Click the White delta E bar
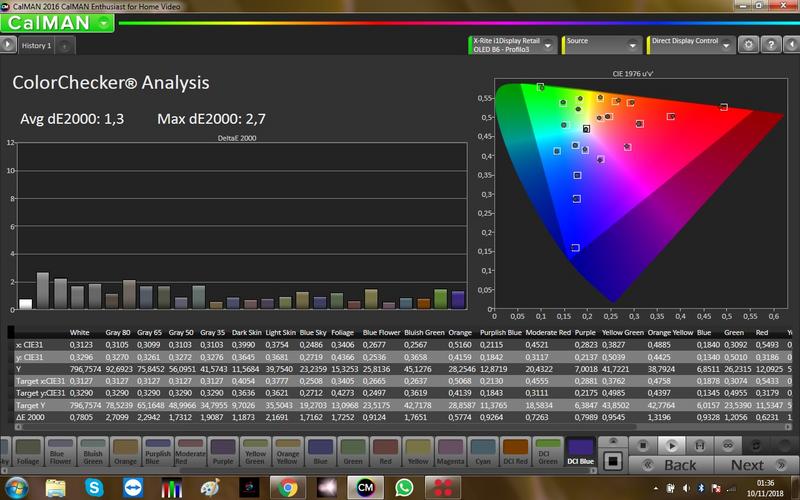The image size is (800, 500). (x=26, y=304)
